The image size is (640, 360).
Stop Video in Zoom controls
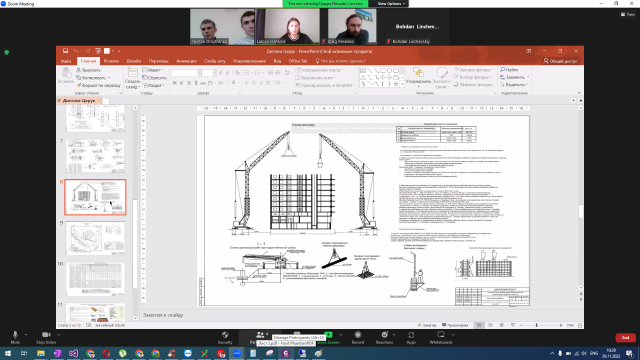46,337
